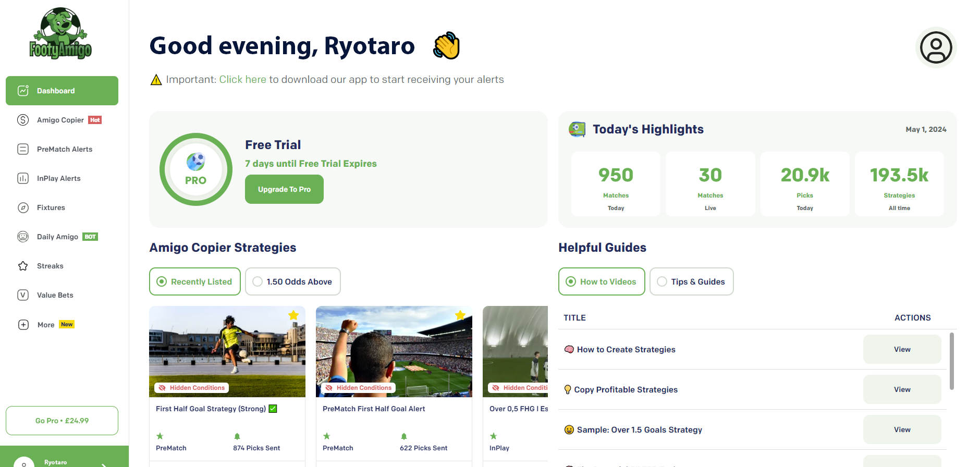Click the 'InPlay' label on third card
Viewport: 980px width, 467px height.
click(x=499, y=448)
